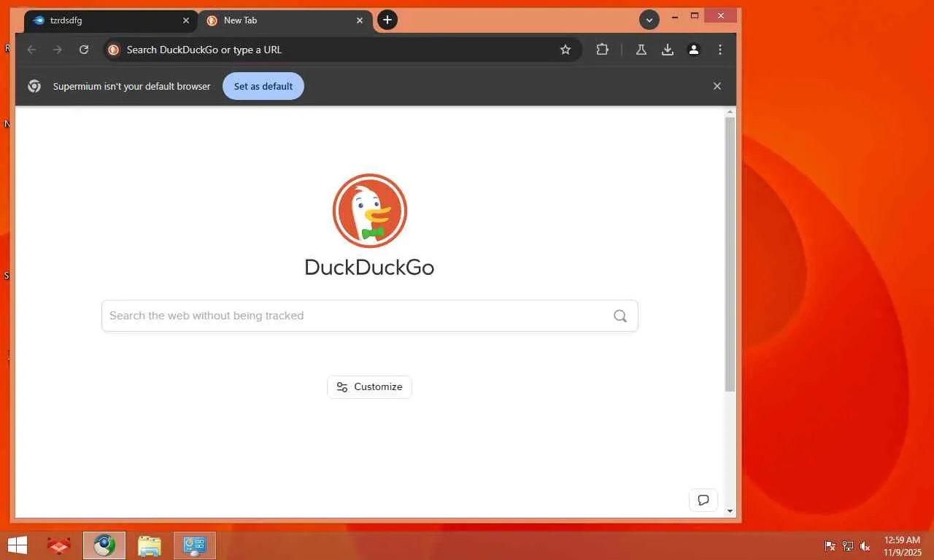
Task: Click the DuckDuckGo duck logo
Action: (x=370, y=211)
